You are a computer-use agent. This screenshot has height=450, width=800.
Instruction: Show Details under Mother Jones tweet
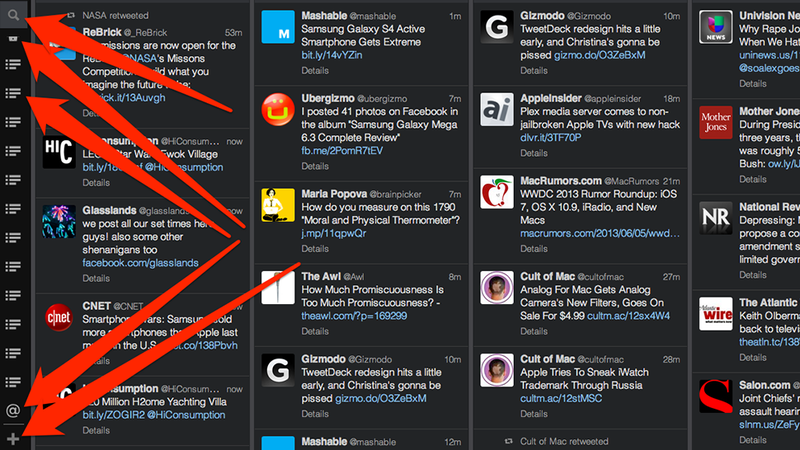tap(753, 179)
